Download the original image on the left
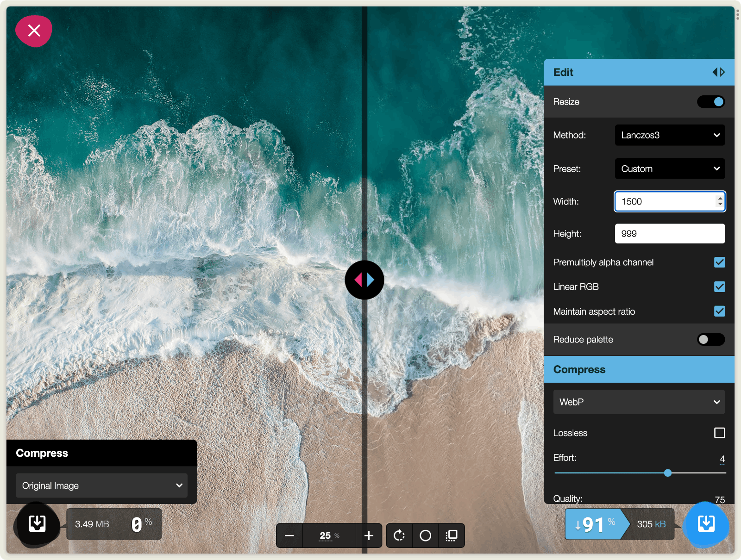 (37, 524)
